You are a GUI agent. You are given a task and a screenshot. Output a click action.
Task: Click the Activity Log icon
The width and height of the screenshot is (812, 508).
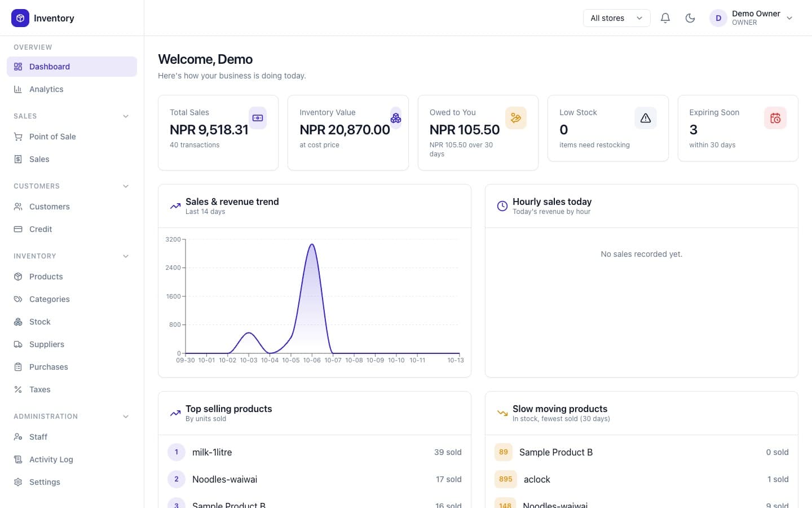click(x=18, y=459)
